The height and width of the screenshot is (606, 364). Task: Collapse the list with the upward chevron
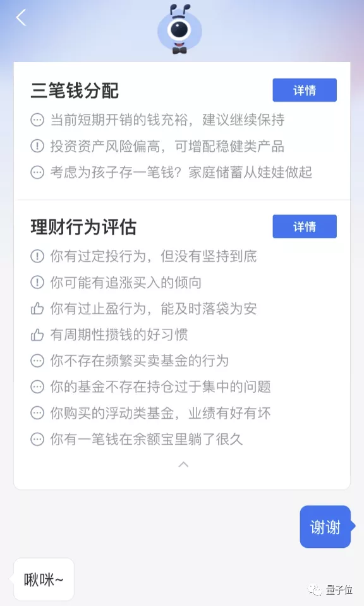[183, 464]
